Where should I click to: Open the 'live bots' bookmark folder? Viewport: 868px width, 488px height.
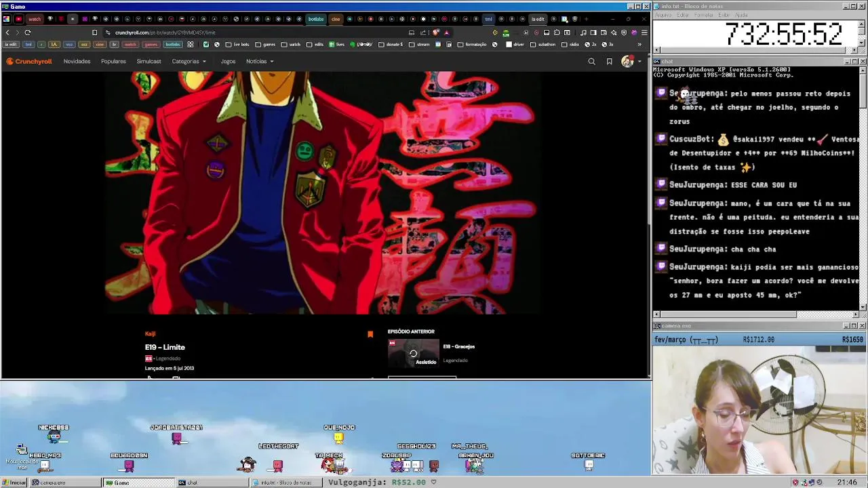[237, 45]
